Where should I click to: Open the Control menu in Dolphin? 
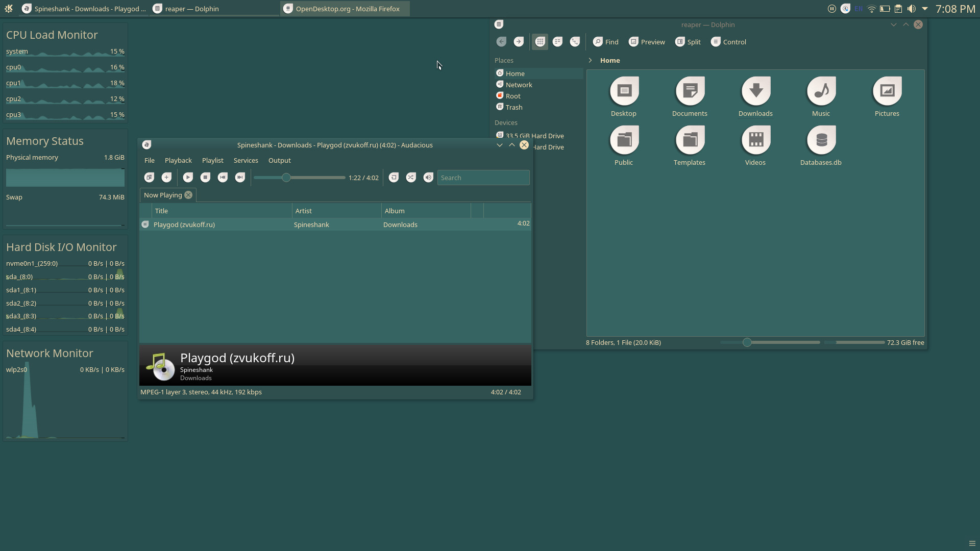728,42
